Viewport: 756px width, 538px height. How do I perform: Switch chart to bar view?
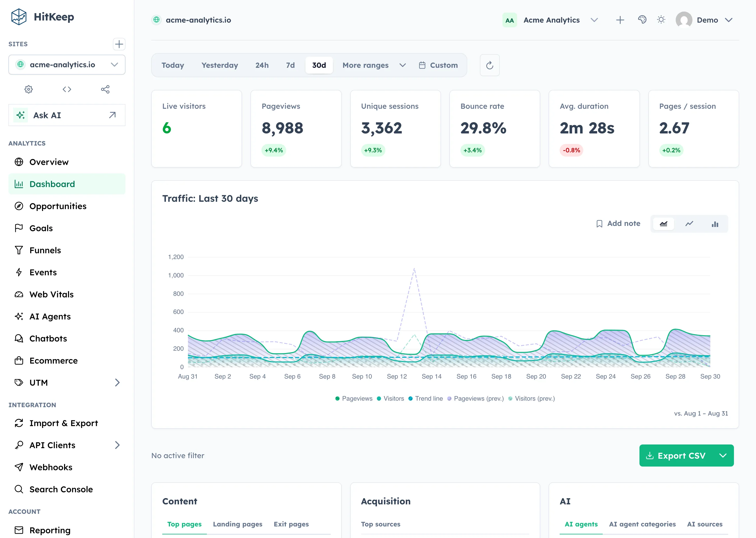tap(715, 224)
